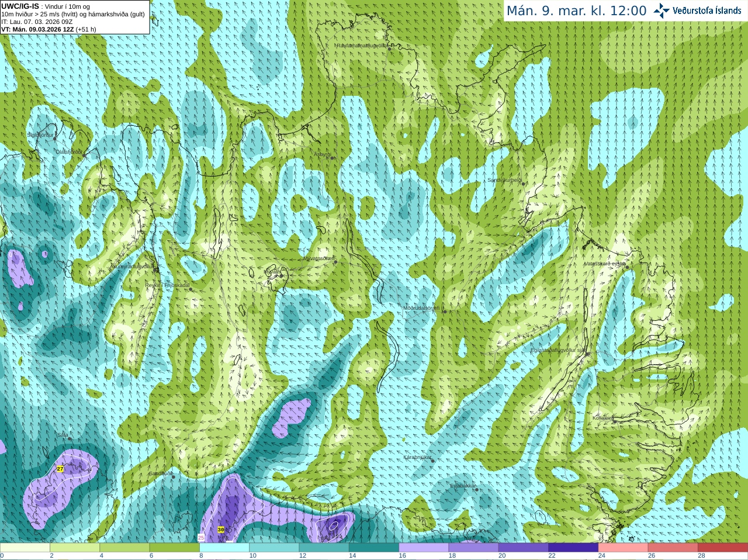Screen dimensions: 748x560
Task: Click the Sandbúðir station label
Action: (161, 473)
